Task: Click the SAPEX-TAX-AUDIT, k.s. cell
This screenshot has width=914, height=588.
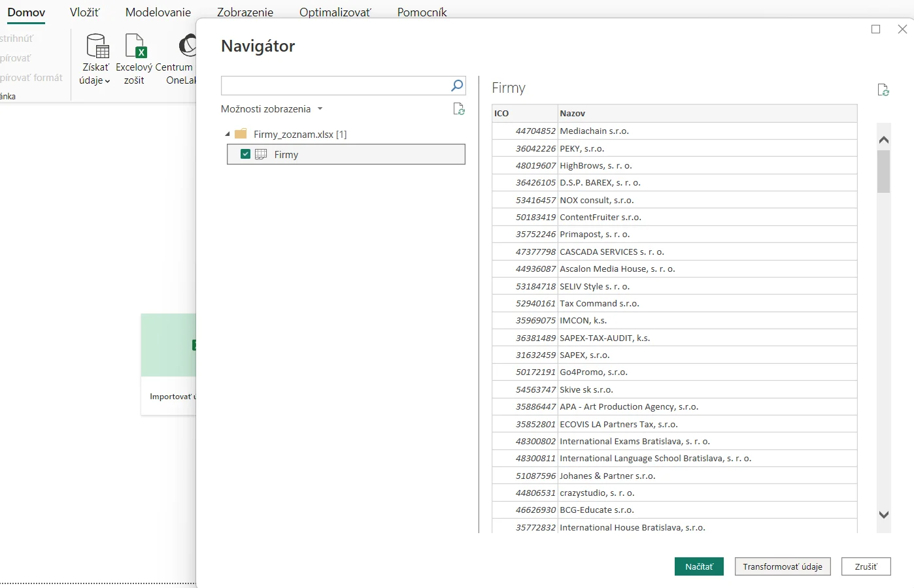Action: pyautogui.click(x=707, y=338)
